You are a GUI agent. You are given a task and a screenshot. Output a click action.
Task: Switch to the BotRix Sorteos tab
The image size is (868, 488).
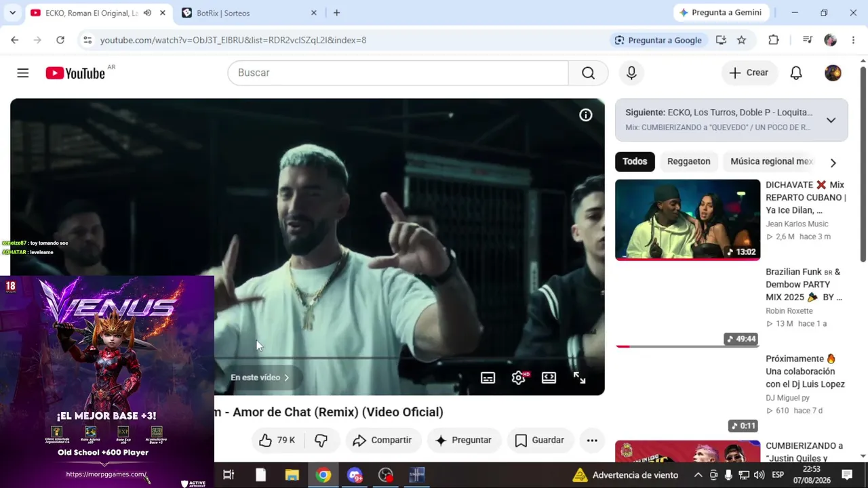tap(248, 13)
